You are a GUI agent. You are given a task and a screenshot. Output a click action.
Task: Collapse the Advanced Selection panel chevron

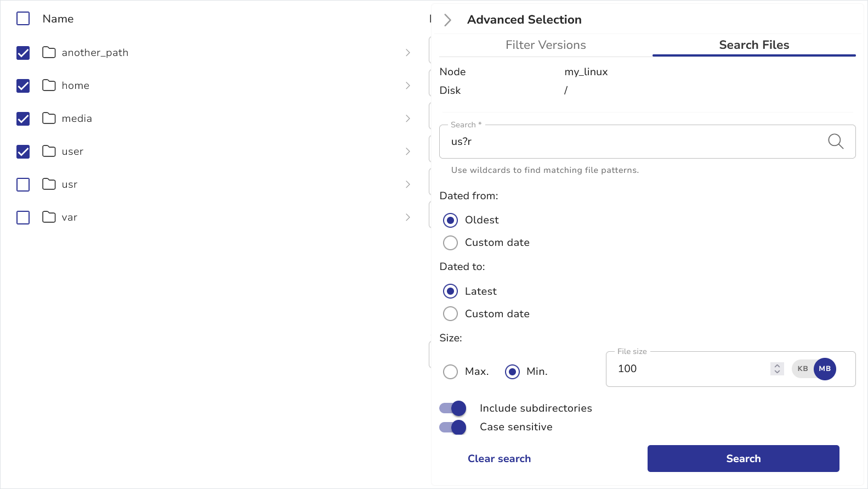(447, 20)
